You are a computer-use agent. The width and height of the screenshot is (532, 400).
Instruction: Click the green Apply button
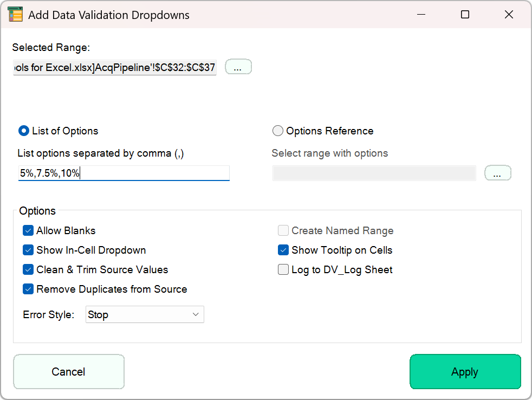click(x=465, y=371)
